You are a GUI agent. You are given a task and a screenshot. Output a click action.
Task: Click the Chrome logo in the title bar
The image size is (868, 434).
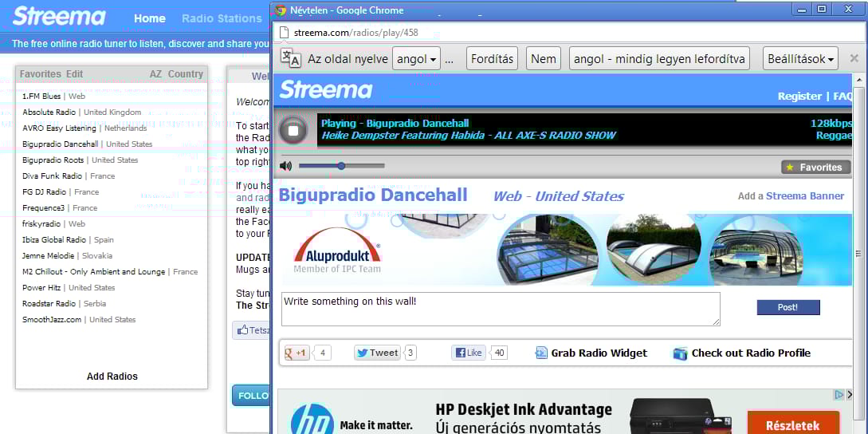coord(281,10)
